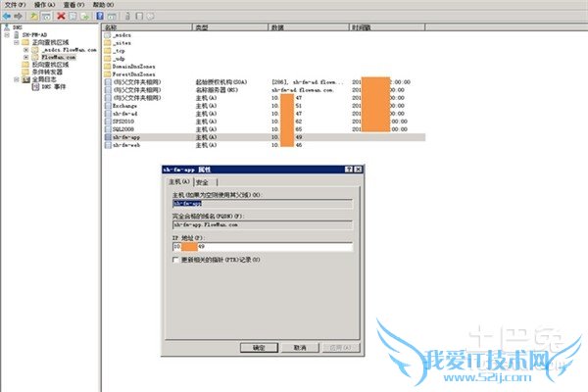Open Properties via toolbar sheet icon
588x392 pixels.
click(x=73, y=16)
